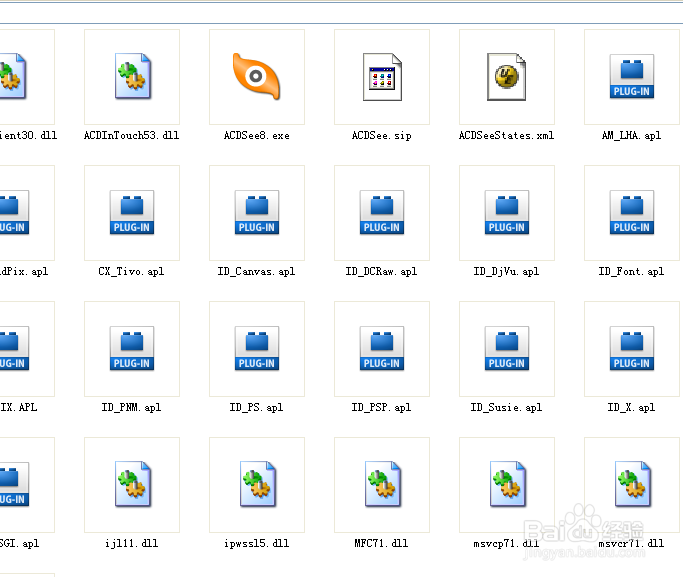Screen dimensions: 683x577
Task: Click the ACDSee8.exe file name
Action: coord(257,135)
